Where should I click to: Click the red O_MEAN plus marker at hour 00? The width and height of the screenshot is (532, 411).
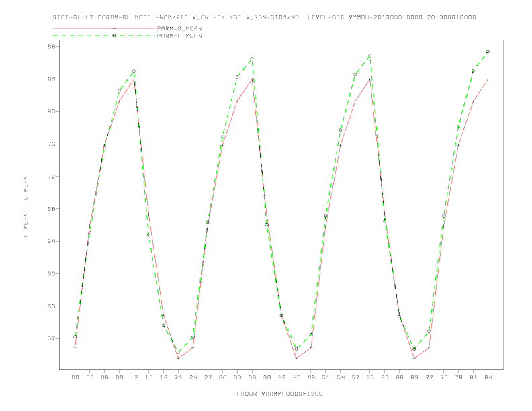point(75,347)
